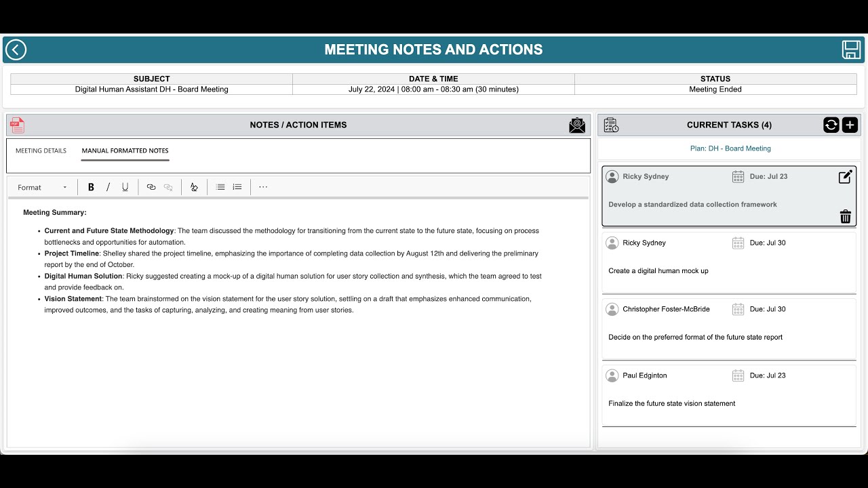Export notes using the PDF icon
Screen dimensions: 868x488
[17, 125]
